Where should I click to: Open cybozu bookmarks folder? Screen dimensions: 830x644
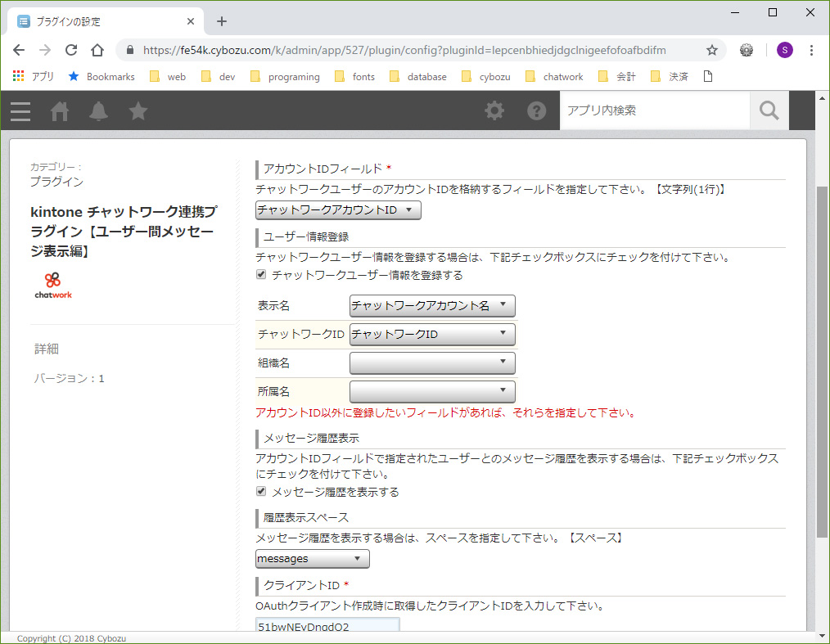coord(486,76)
